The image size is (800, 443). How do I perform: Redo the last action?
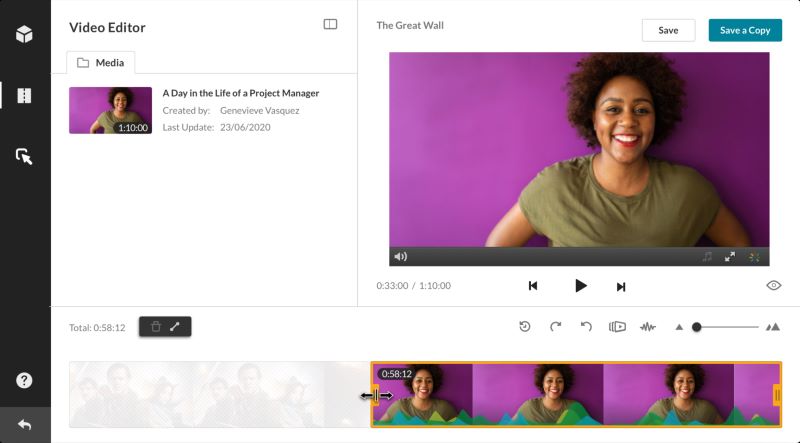pos(556,327)
